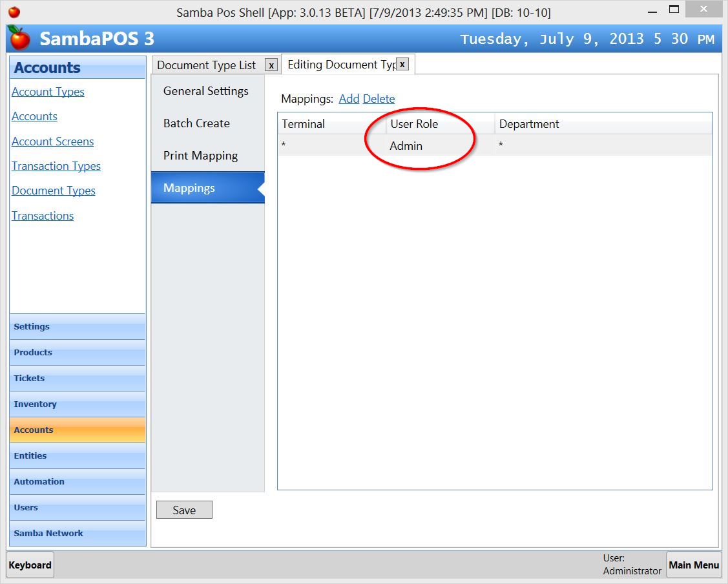This screenshot has width=728, height=584.
Task: Return to the Main Menu
Action: pyautogui.click(x=693, y=565)
